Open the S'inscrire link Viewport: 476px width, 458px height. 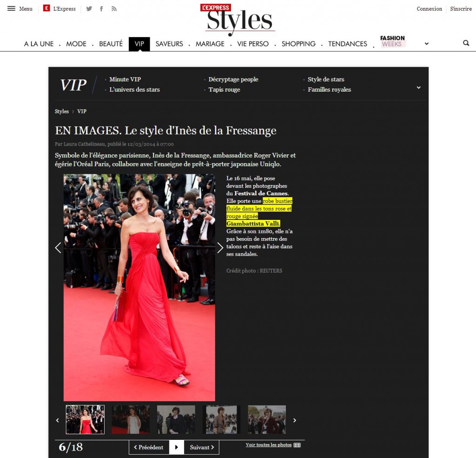click(460, 8)
